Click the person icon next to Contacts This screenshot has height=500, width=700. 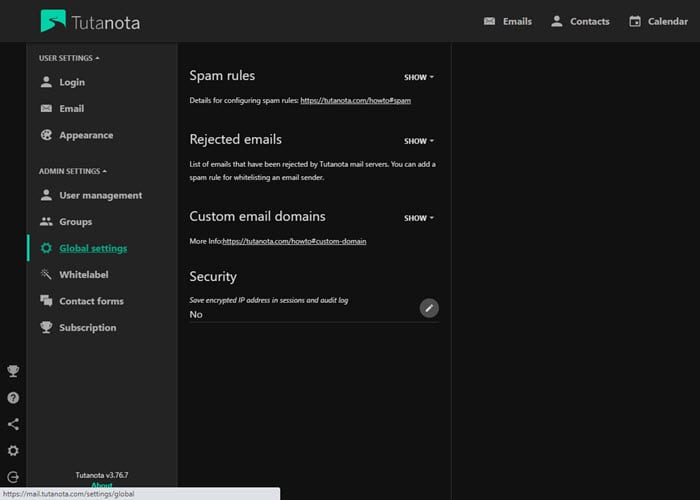click(556, 21)
